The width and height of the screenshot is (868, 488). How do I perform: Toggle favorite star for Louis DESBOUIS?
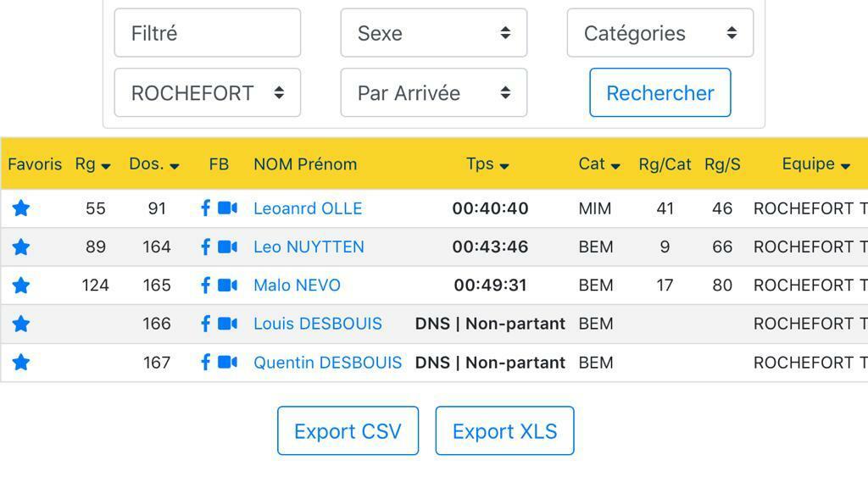pyautogui.click(x=21, y=324)
